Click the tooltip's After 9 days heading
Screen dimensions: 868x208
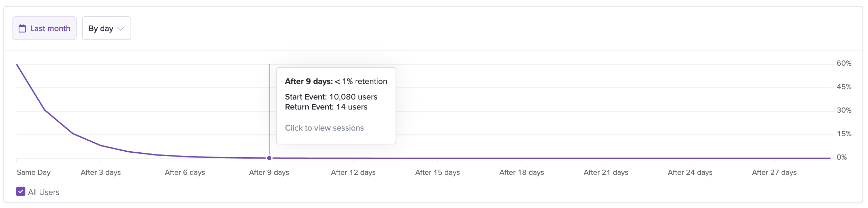tap(308, 82)
